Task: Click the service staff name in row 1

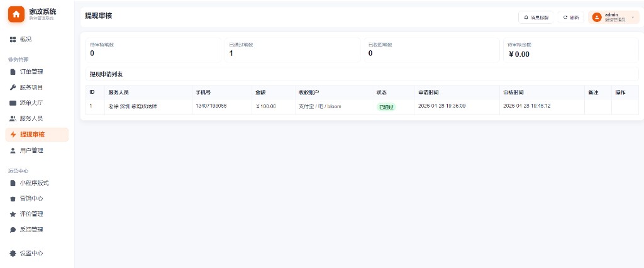Action: click(x=133, y=106)
